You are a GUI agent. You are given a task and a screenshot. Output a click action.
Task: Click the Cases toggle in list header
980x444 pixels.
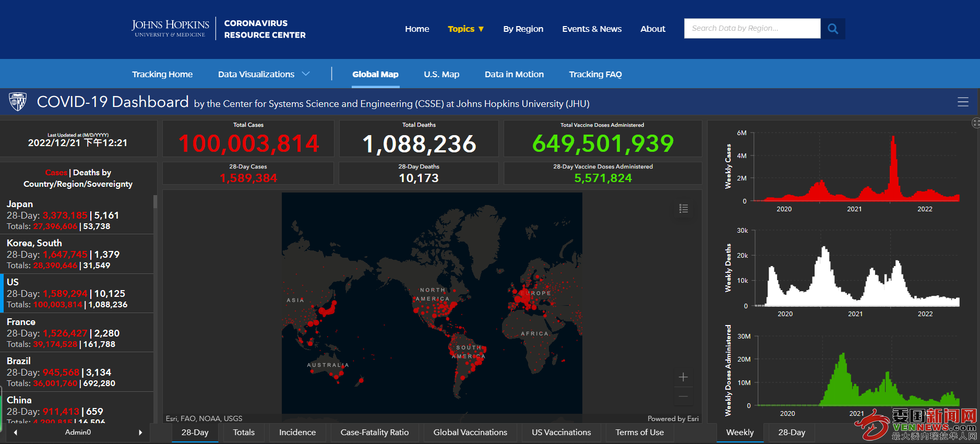click(x=56, y=173)
